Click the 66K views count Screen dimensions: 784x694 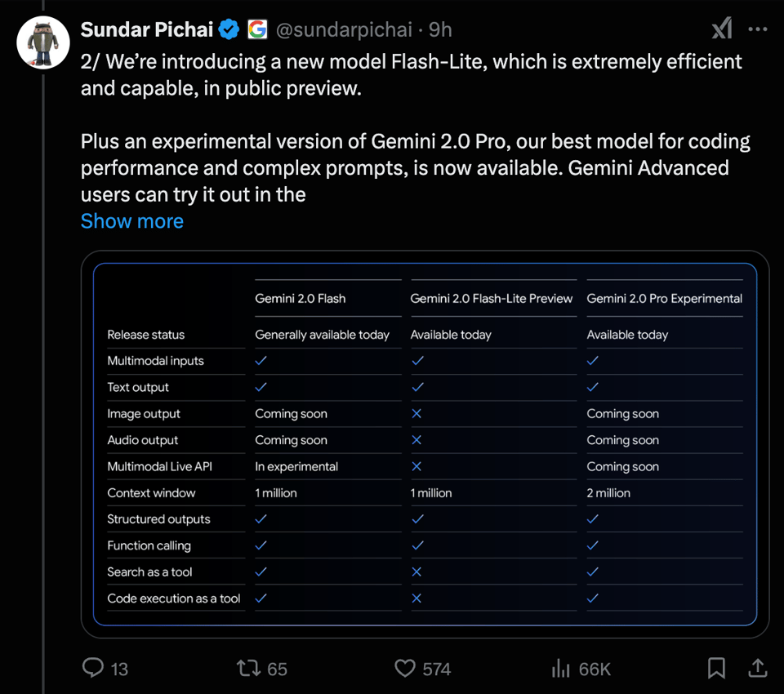point(595,670)
